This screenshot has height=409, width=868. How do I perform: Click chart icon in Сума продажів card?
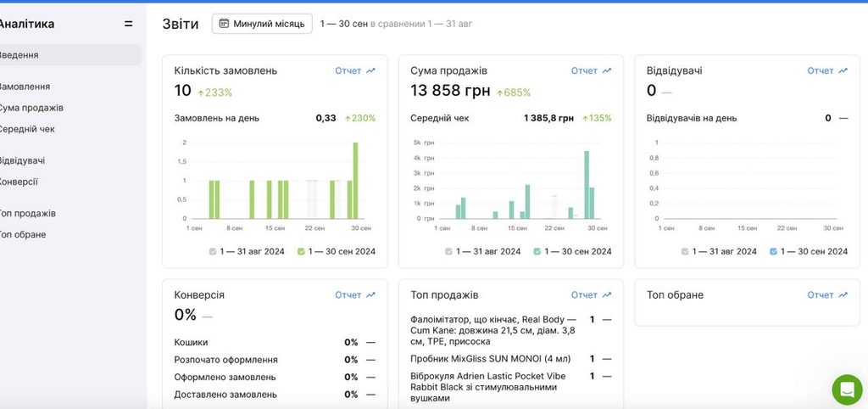(607, 70)
